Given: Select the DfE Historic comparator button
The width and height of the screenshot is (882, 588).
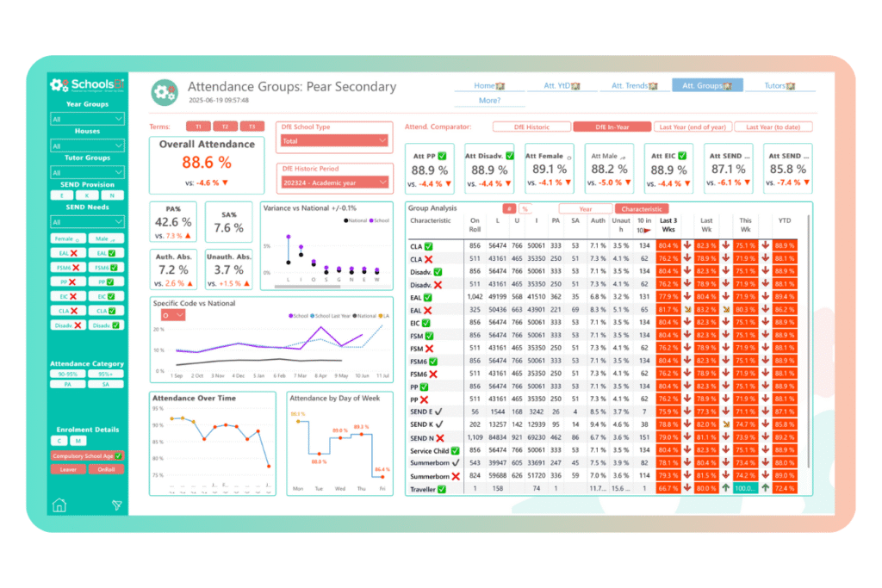Looking at the screenshot, I should (x=531, y=127).
